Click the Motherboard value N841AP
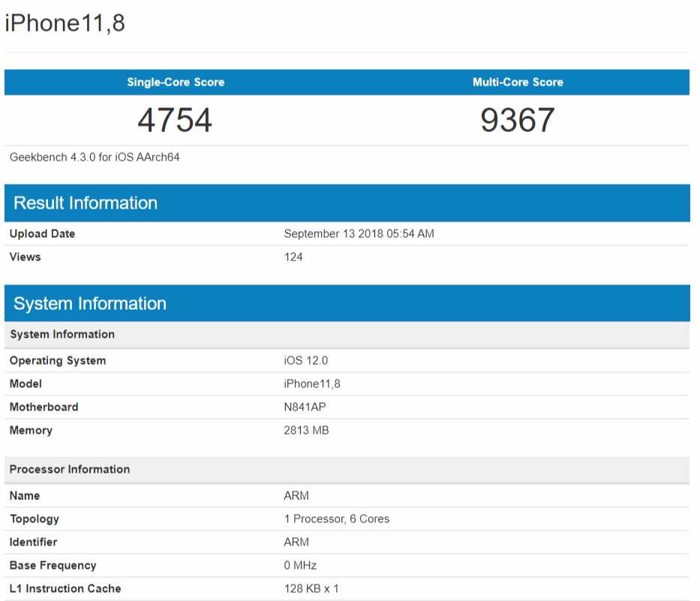Viewport: 700px width, 601px height. [305, 407]
